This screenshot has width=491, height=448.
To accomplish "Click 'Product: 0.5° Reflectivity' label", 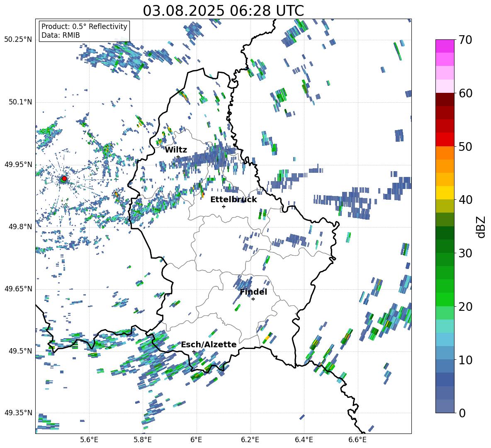I will coord(84,26).
